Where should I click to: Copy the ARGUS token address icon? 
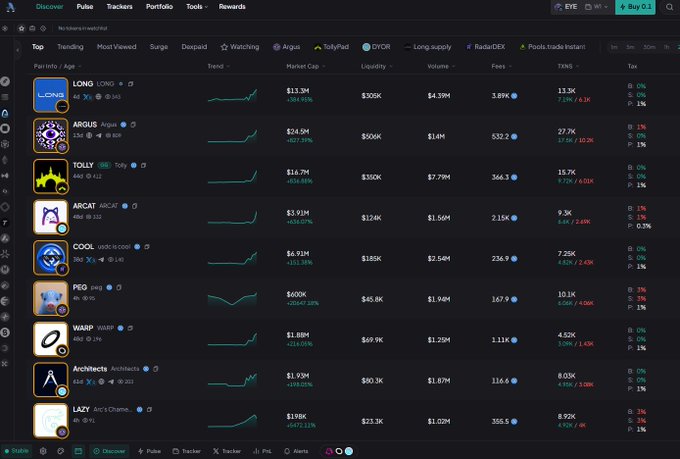click(x=133, y=125)
